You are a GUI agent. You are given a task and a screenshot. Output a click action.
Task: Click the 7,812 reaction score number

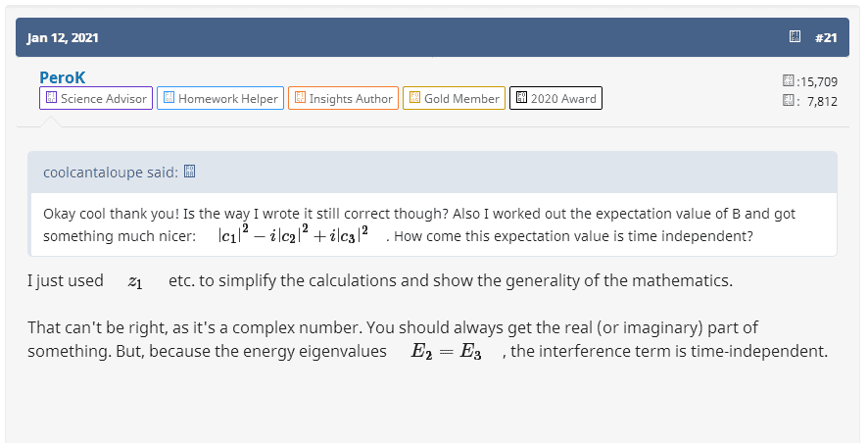pyautogui.click(x=822, y=100)
